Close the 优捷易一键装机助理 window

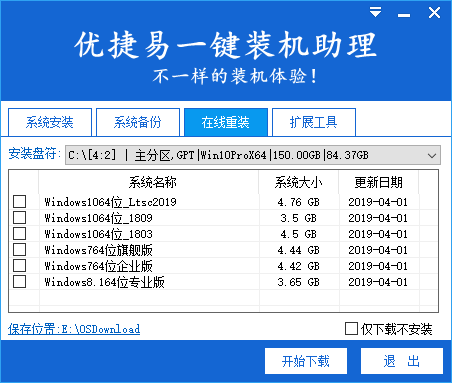pos(434,13)
